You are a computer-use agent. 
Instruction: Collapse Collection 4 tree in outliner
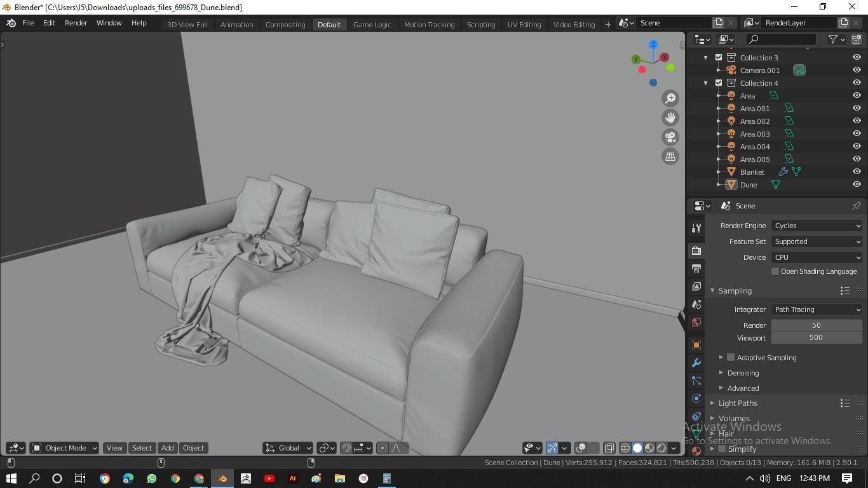point(706,83)
